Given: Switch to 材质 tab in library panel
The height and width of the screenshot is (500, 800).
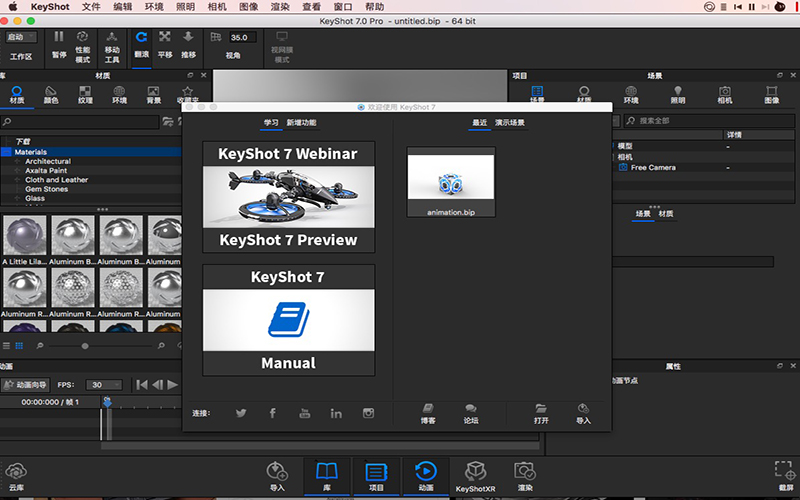Looking at the screenshot, I should tap(17, 95).
